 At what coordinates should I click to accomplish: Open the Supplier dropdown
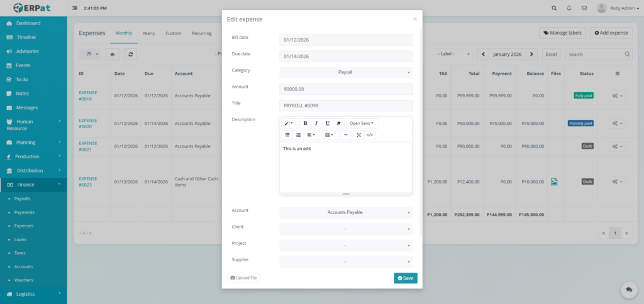(346, 262)
